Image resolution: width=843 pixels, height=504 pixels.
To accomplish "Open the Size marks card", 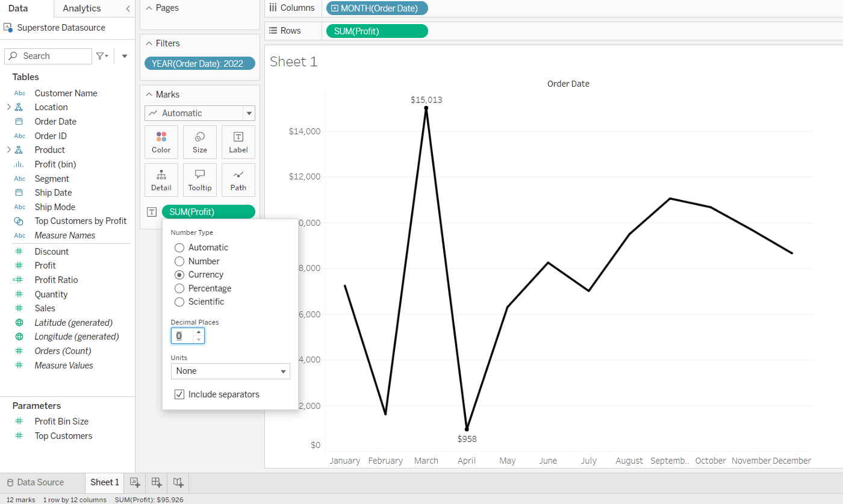I will (x=200, y=142).
